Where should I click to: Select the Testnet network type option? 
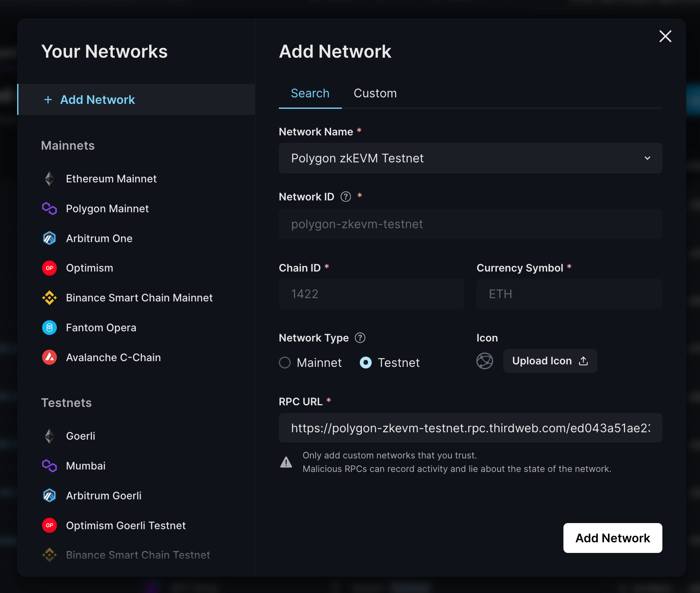tap(365, 362)
